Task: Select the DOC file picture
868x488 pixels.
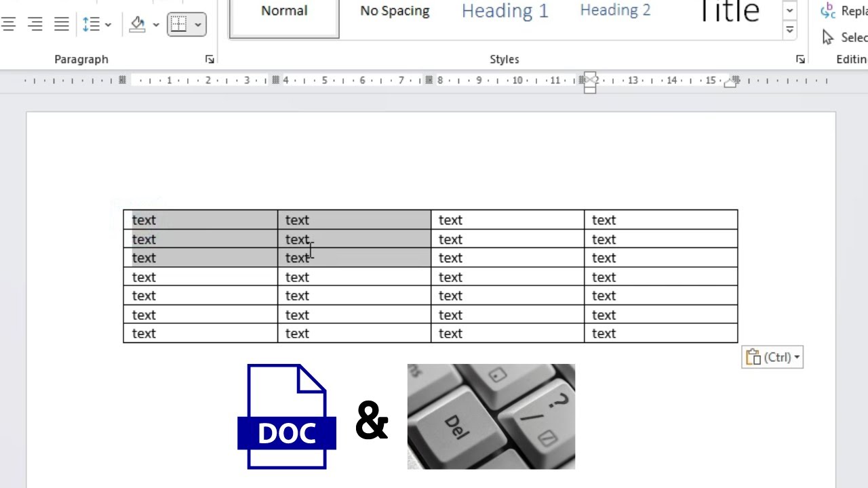Action: pos(287,417)
